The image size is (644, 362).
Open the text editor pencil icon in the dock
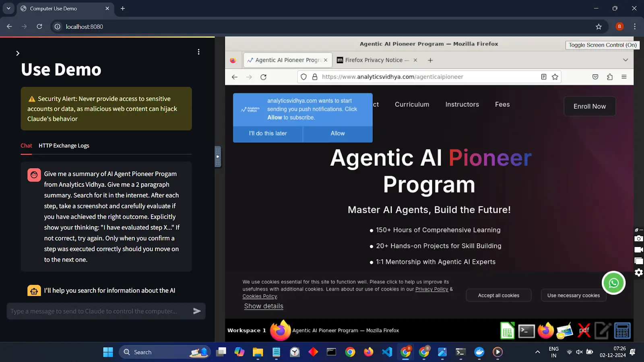point(603,331)
